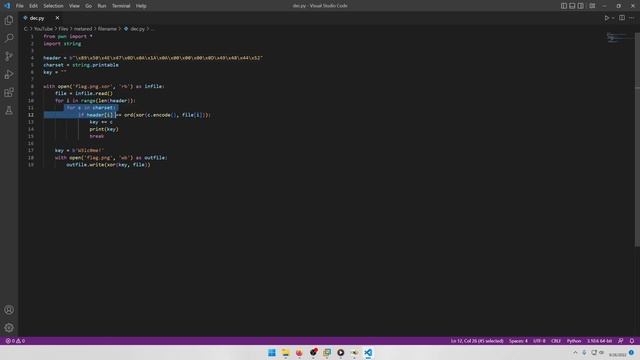640x360 pixels.
Task: Change the CRLF end-of-line sequence
Action: 556,341
